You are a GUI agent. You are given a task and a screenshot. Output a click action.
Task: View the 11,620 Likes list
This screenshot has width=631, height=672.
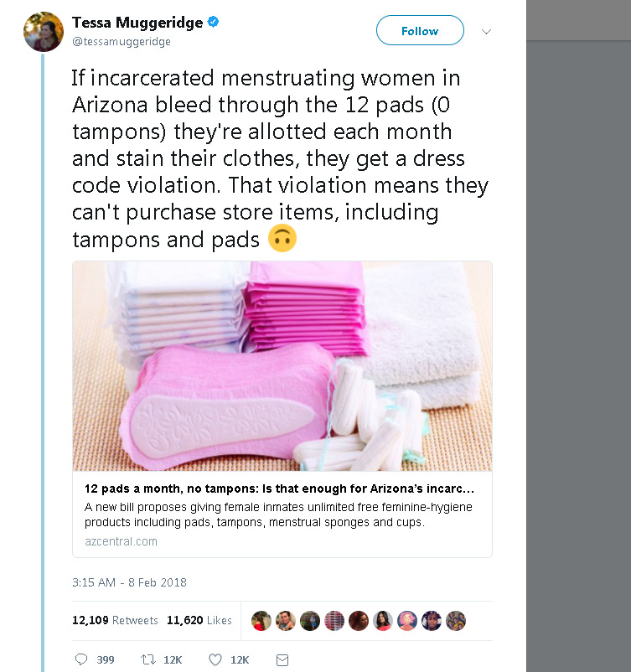pyautogui.click(x=199, y=620)
